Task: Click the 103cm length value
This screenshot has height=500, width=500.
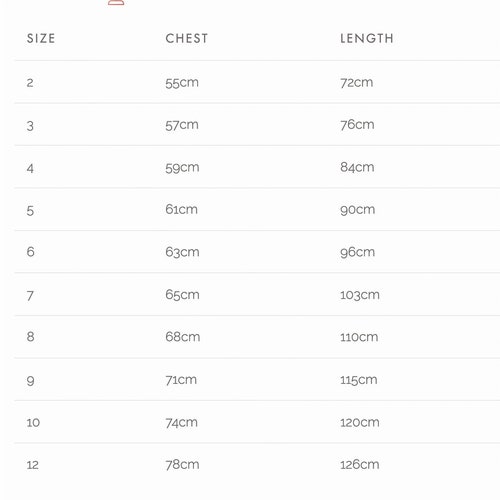Action: point(360,295)
